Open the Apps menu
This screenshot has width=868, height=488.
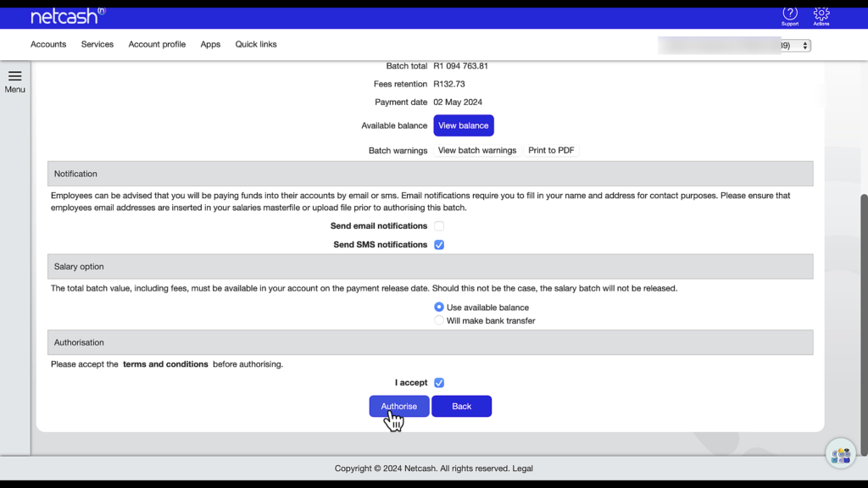pyautogui.click(x=210, y=44)
